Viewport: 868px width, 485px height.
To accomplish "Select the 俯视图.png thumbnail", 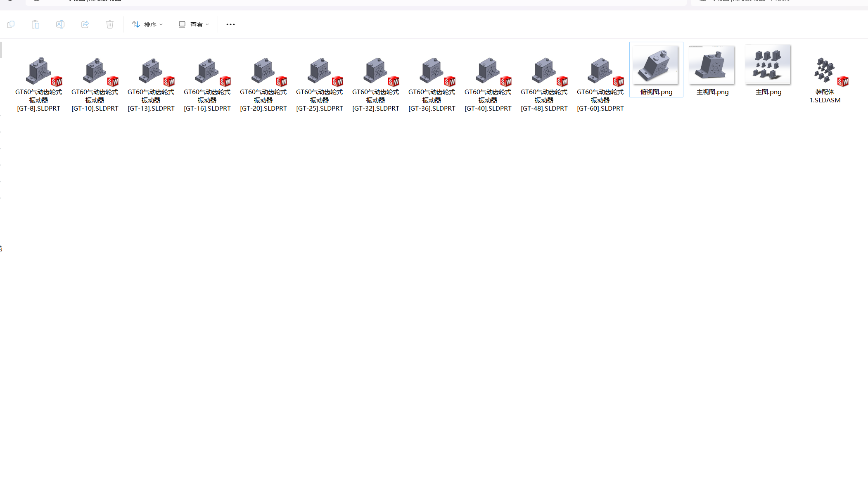I will (x=656, y=66).
